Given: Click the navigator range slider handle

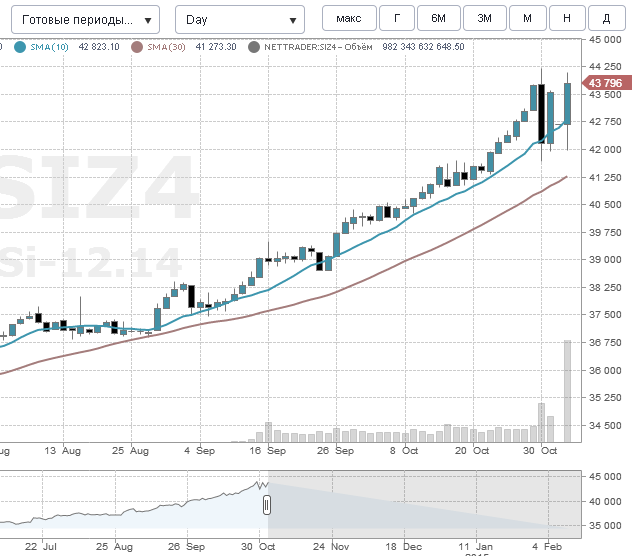Looking at the screenshot, I should [267, 505].
